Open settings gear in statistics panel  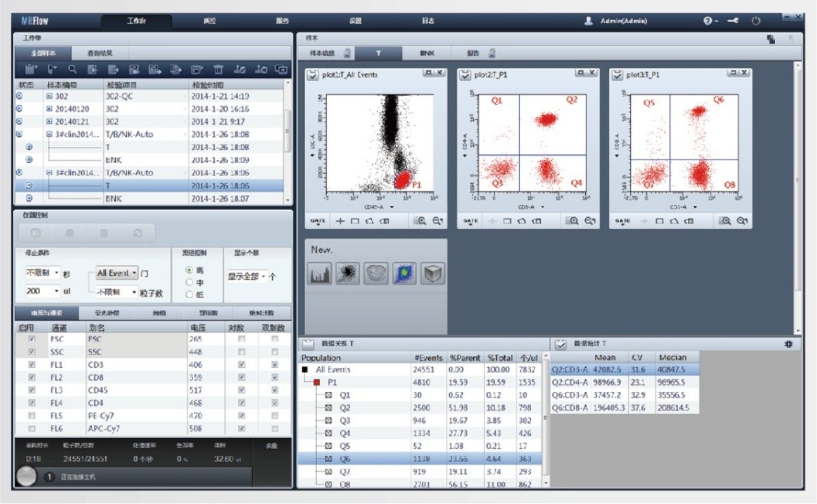[788, 344]
